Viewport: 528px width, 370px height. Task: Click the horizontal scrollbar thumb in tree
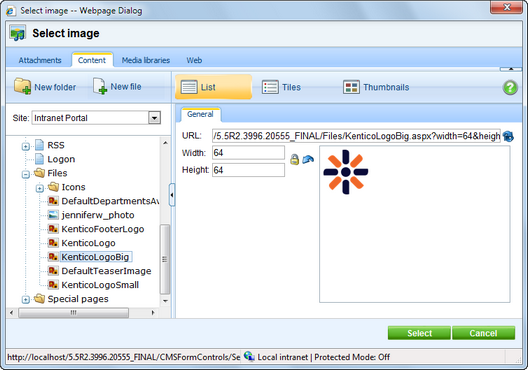tap(73, 313)
